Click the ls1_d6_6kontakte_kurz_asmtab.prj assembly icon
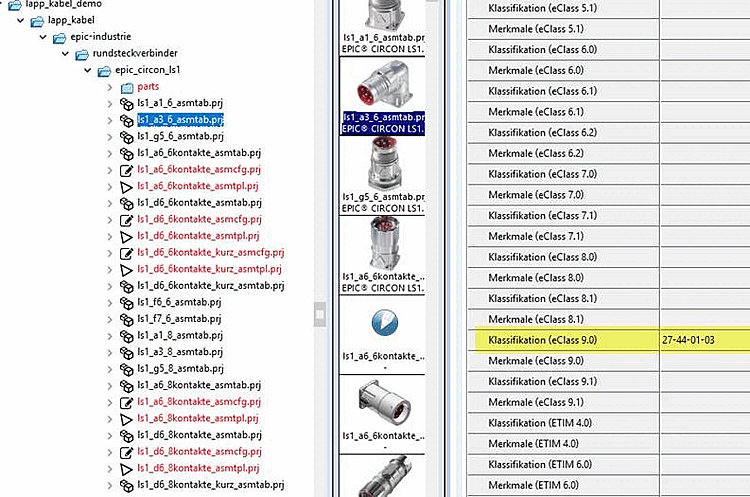Image resolution: width=750 pixels, height=497 pixels. tap(126, 286)
